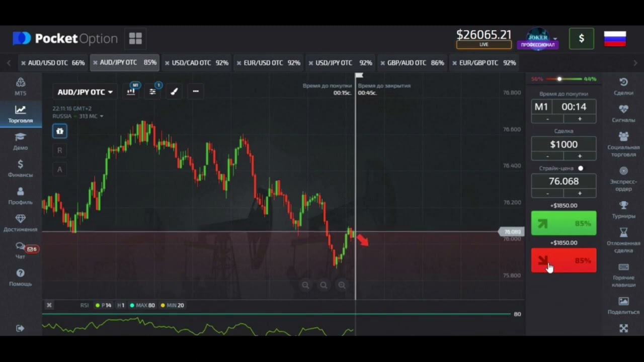The height and width of the screenshot is (362, 644).
Task: Click the Поделиться share icon
Action: pos(623,305)
